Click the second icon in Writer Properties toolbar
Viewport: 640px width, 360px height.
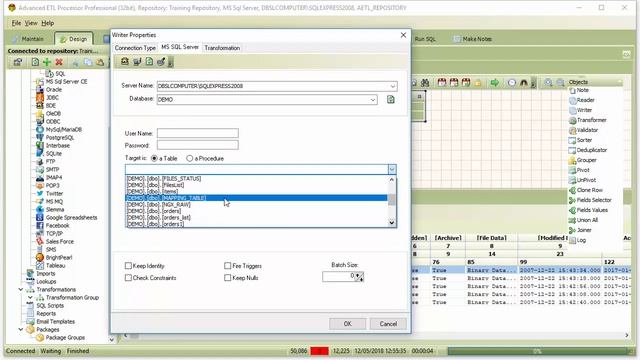(137, 62)
